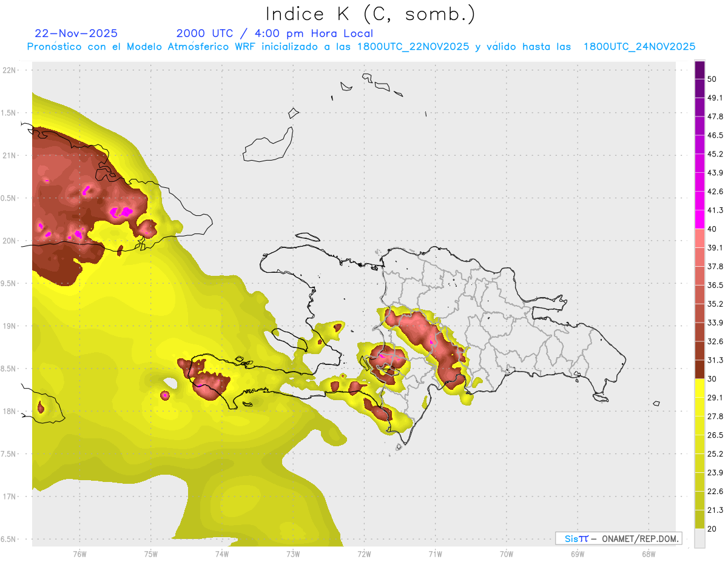Click the "76W" longitude label
This screenshot has height=562, width=728.
(x=79, y=554)
